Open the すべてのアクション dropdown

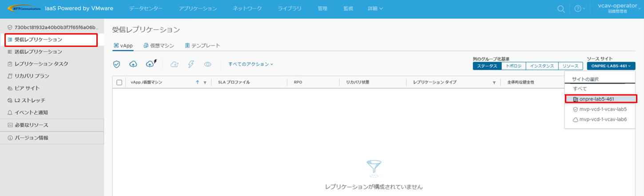[x=250, y=64]
